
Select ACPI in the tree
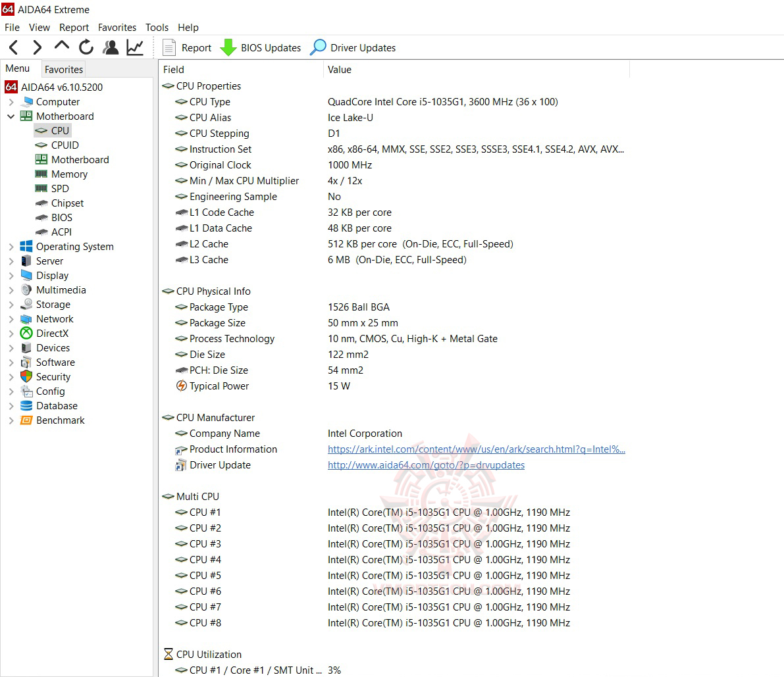(x=61, y=232)
